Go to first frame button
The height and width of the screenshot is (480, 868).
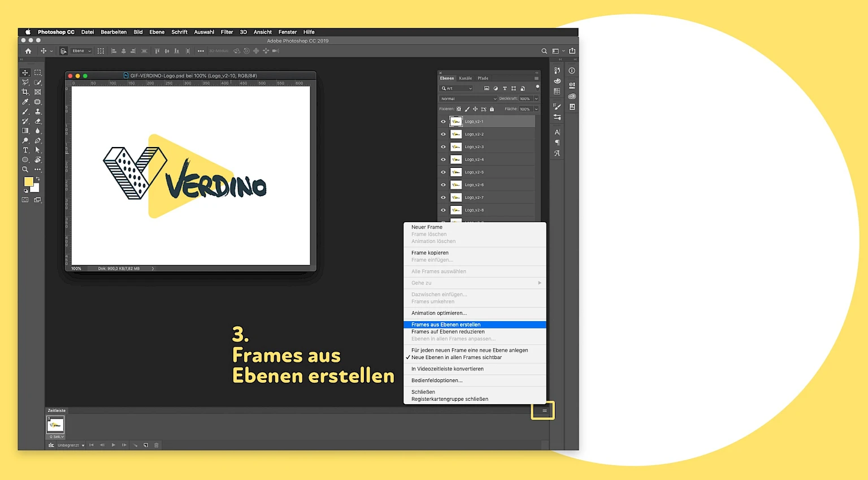92,445
